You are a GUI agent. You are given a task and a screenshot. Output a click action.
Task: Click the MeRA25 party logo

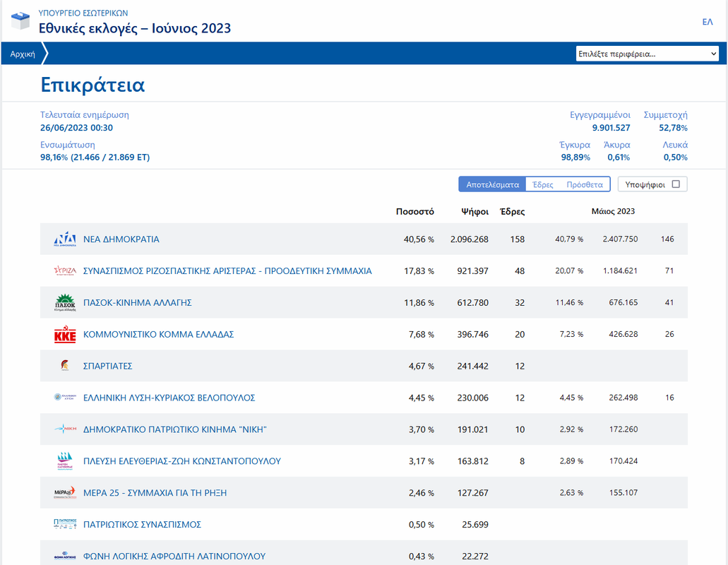point(65,492)
